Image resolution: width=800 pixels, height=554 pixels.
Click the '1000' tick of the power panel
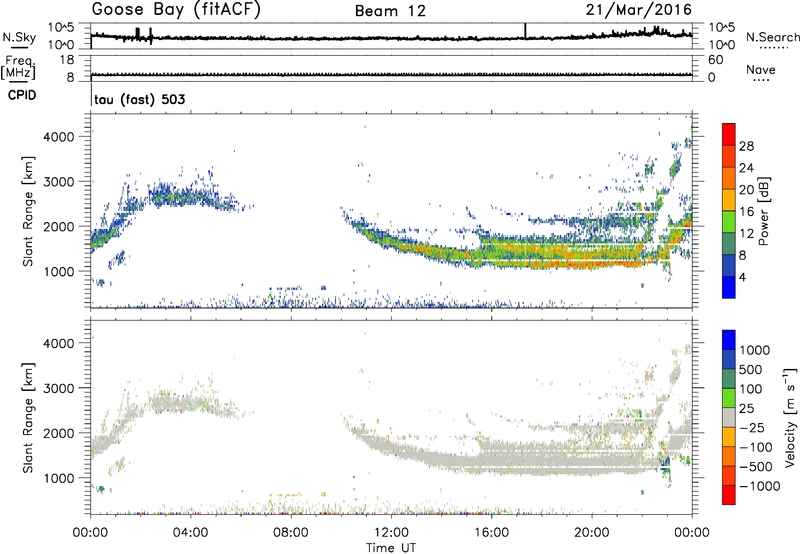[58, 271]
